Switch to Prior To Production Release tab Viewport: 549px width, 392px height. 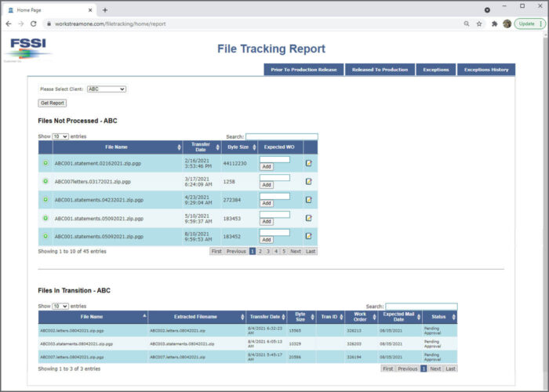304,70
